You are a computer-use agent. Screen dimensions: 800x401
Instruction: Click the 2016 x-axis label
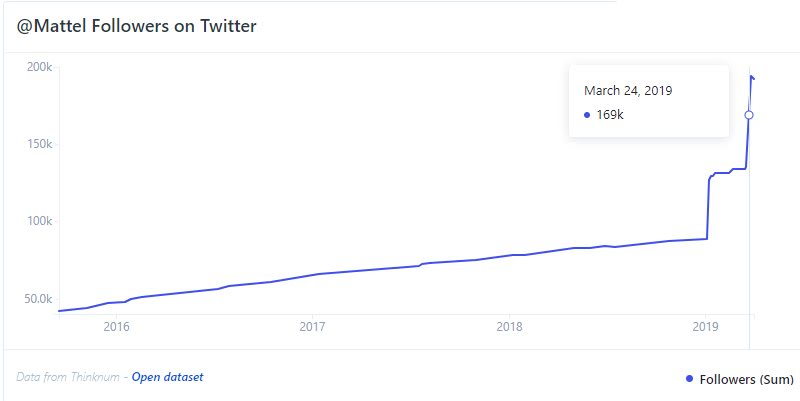point(116,327)
